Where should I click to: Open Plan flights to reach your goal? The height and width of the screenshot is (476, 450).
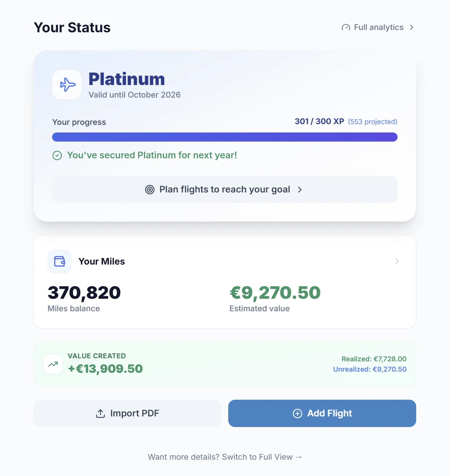click(x=224, y=190)
